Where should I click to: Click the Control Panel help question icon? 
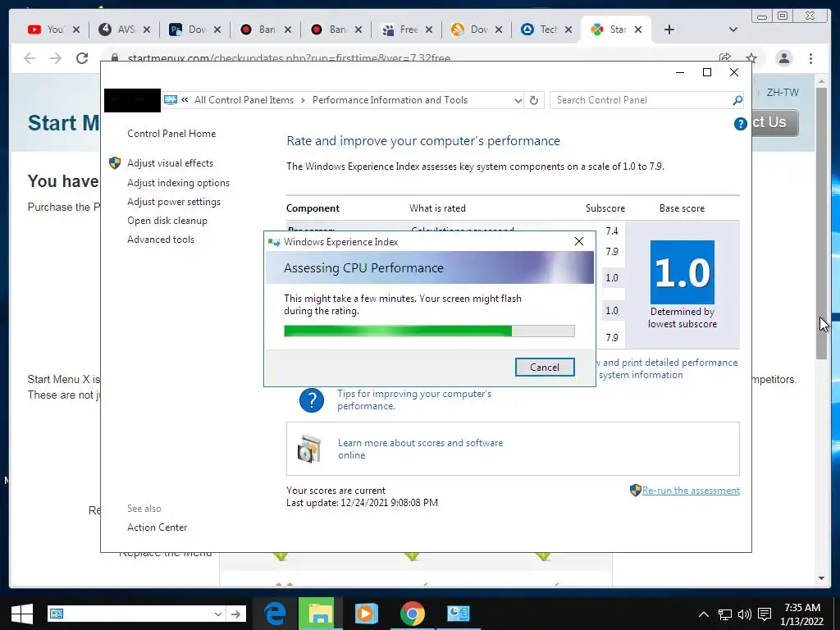pyautogui.click(x=741, y=124)
